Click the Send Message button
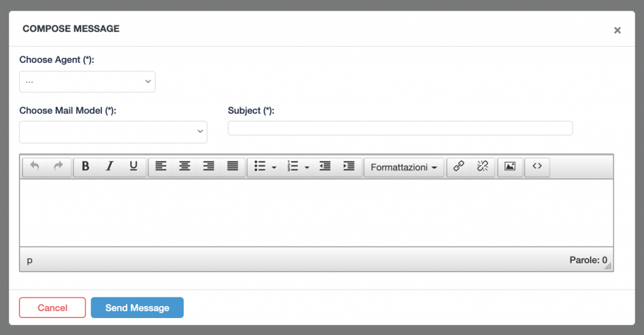 (137, 308)
